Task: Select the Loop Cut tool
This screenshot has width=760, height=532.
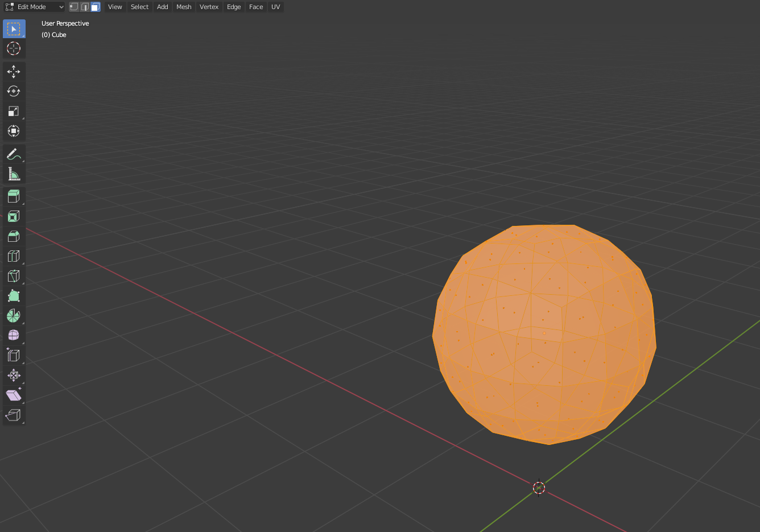Action: 14,257
